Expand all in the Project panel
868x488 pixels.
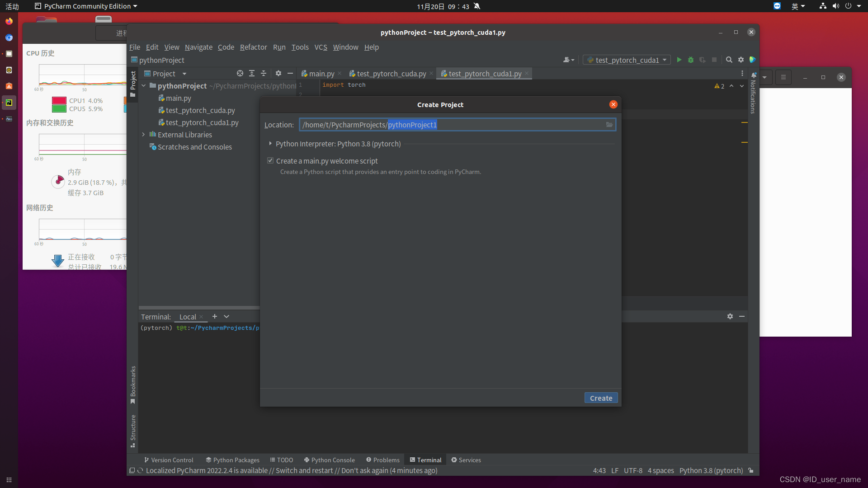pos(252,73)
